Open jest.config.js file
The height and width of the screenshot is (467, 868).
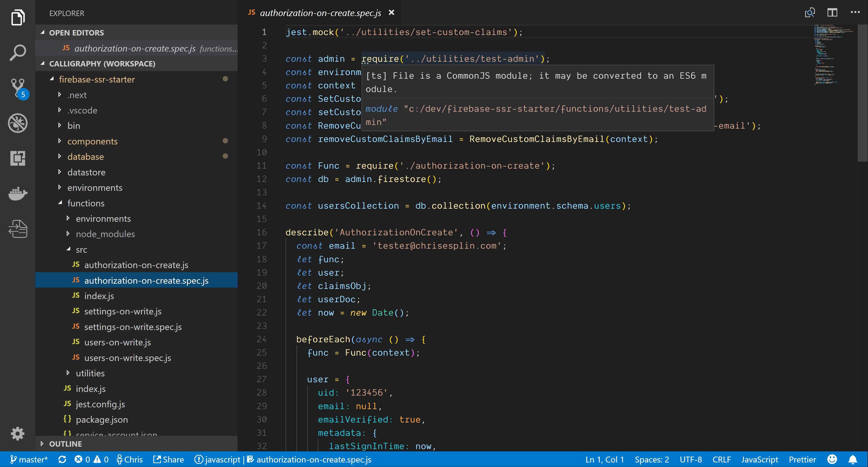click(x=136, y=404)
